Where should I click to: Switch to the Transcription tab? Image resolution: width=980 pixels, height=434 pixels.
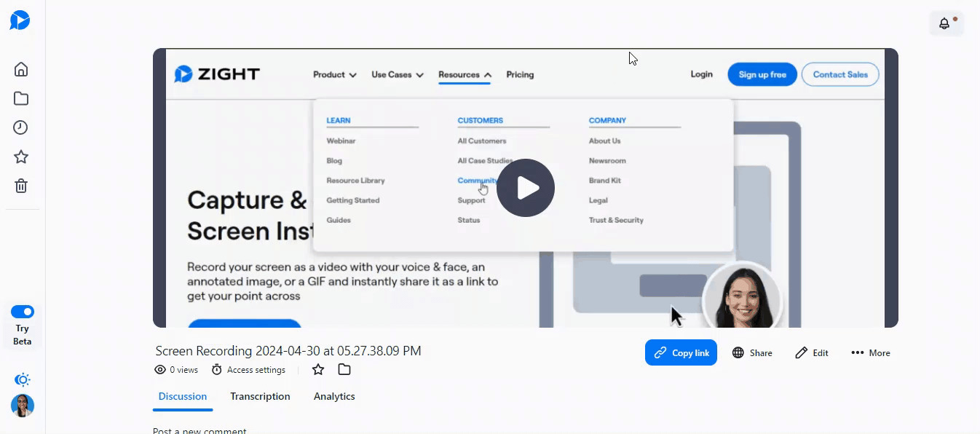click(260, 396)
